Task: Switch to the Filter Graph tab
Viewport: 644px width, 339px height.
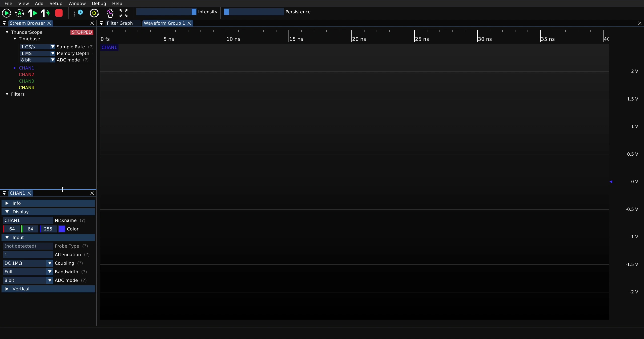Action: click(120, 23)
